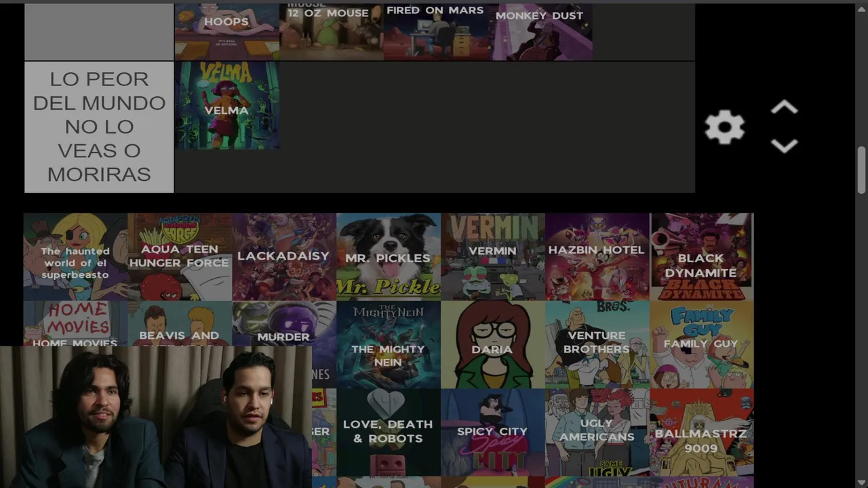Choose the Monkey Dust tile
Image resolution: width=868 pixels, height=488 pixels.
tap(540, 31)
